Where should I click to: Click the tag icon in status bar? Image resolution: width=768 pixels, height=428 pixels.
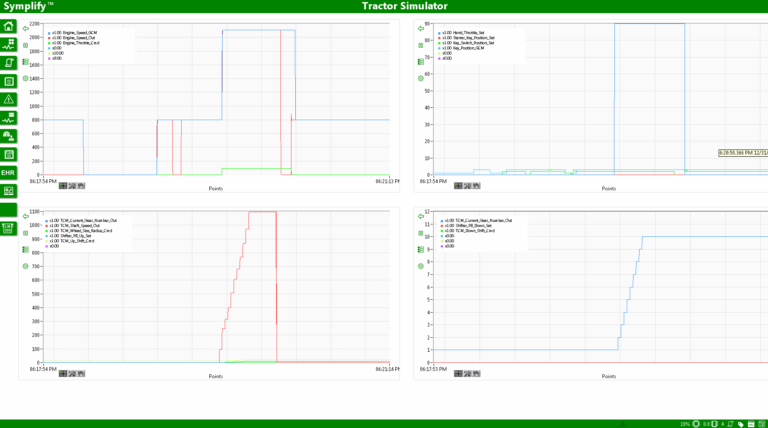coord(741,424)
